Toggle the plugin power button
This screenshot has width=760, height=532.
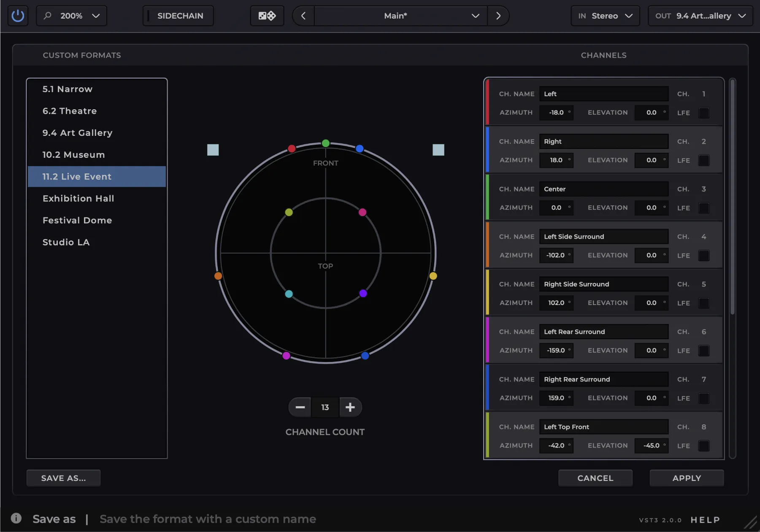click(x=18, y=16)
